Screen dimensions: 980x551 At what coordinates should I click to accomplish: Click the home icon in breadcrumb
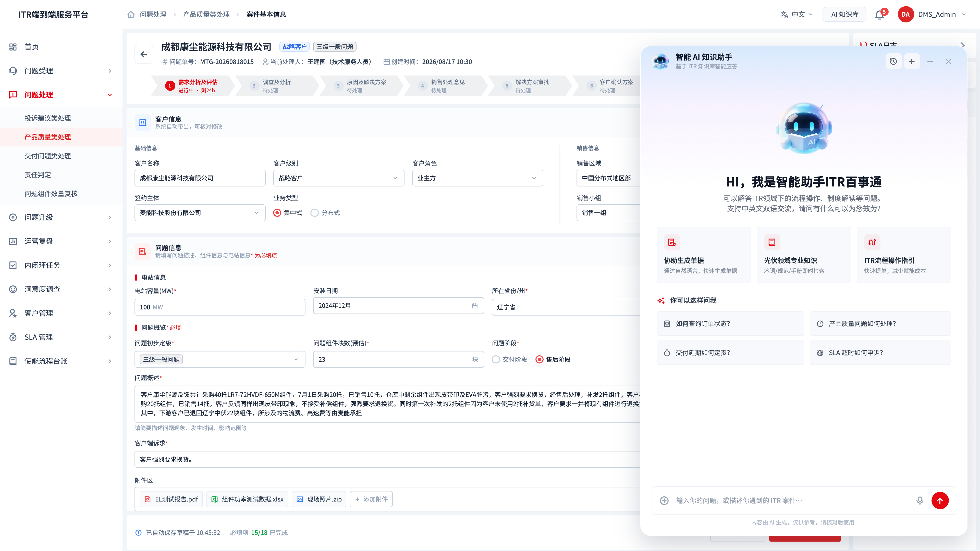[131, 15]
